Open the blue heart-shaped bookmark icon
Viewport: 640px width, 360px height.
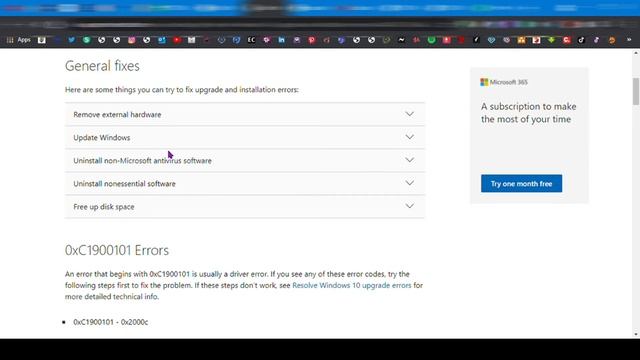point(491,40)
